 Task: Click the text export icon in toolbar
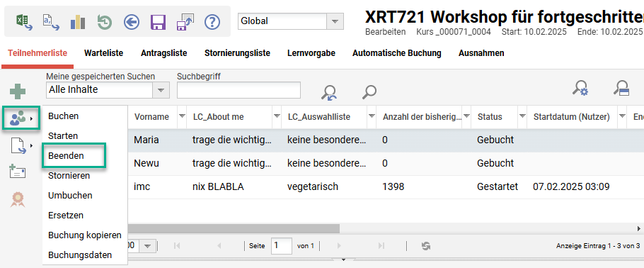[x=50, y=21]
